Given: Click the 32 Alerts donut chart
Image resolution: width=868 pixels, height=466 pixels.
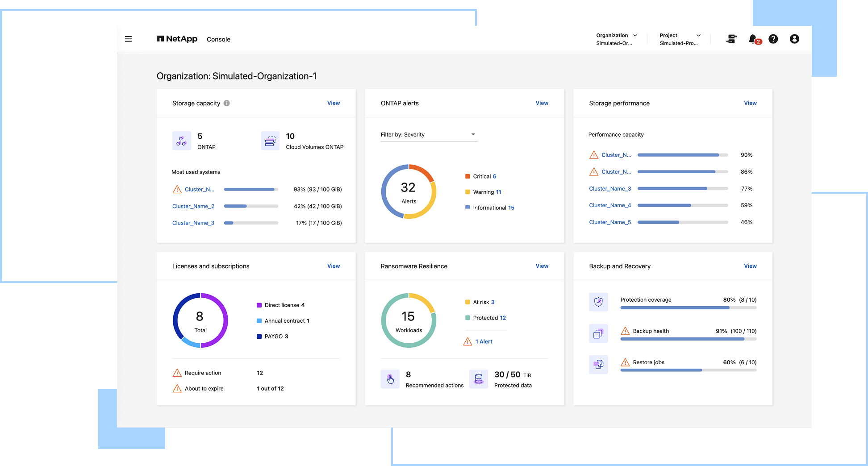Looking at the screenshot, I should point(409,192).
